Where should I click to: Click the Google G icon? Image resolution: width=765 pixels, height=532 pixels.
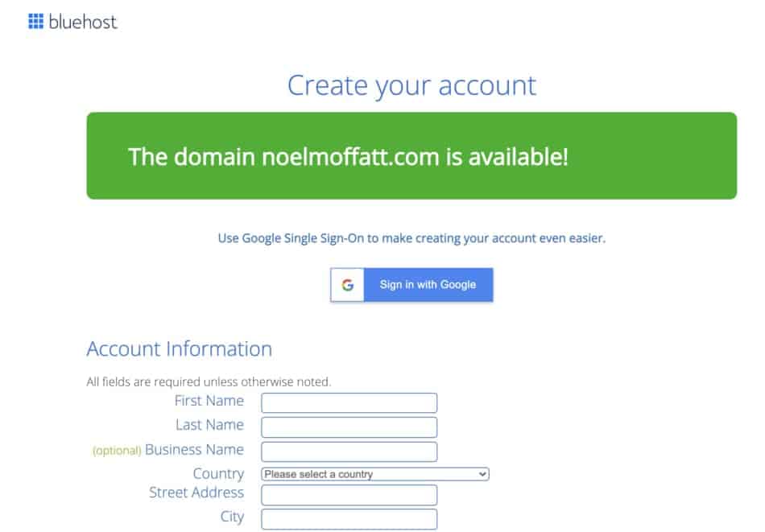[347, 285]
